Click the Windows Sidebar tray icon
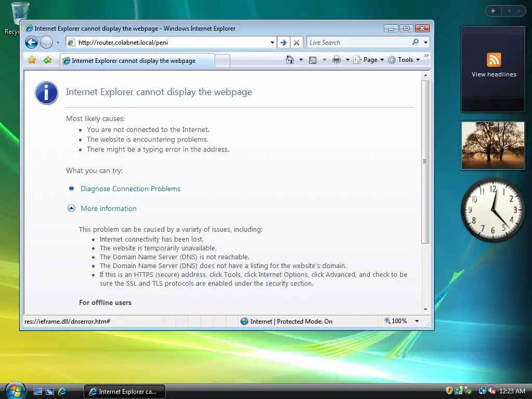532x399 pixels. [x=459, y=391]
